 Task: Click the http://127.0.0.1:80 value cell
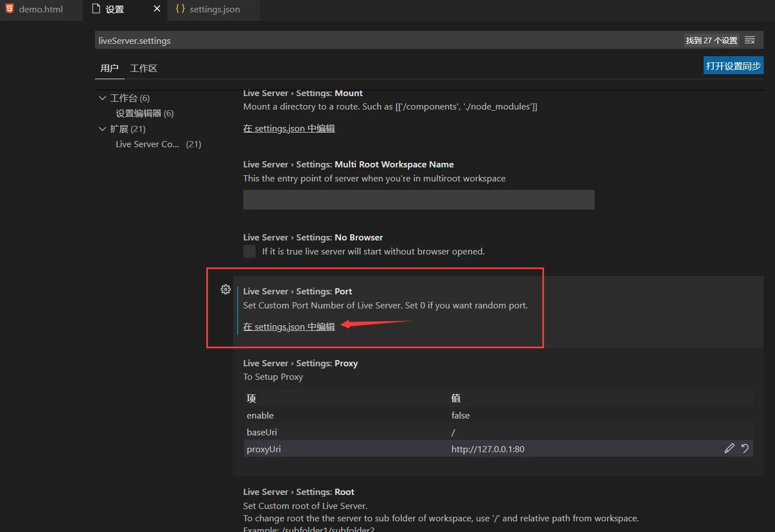pyautogui.click(x=488, y=449)
